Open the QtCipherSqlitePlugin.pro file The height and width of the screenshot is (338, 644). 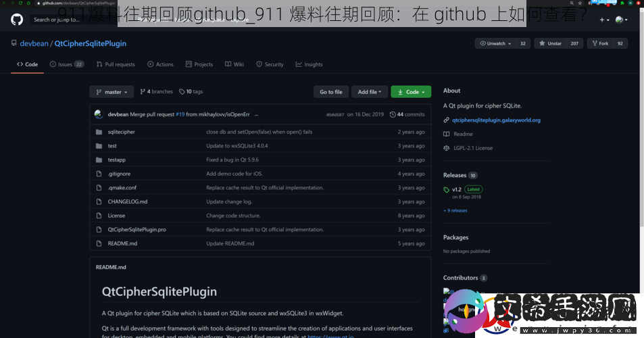137,230
